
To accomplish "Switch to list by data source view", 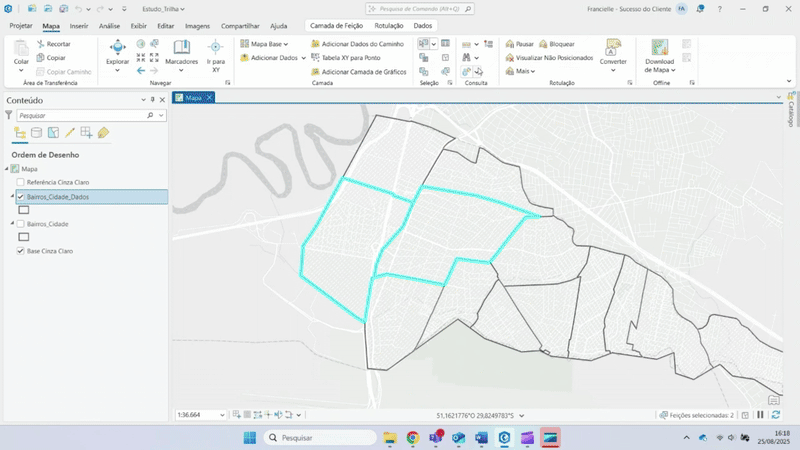I will (37, 133).
